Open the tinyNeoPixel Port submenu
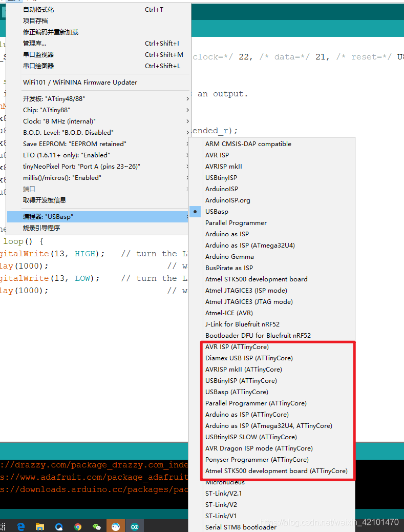Viewport: 404px width, 532px height. point(98,166)
